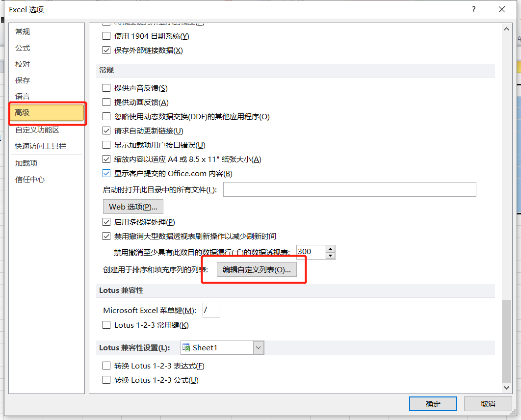
Task: Click the spinner up arrow for data rows
Action: tap(330, 249)
